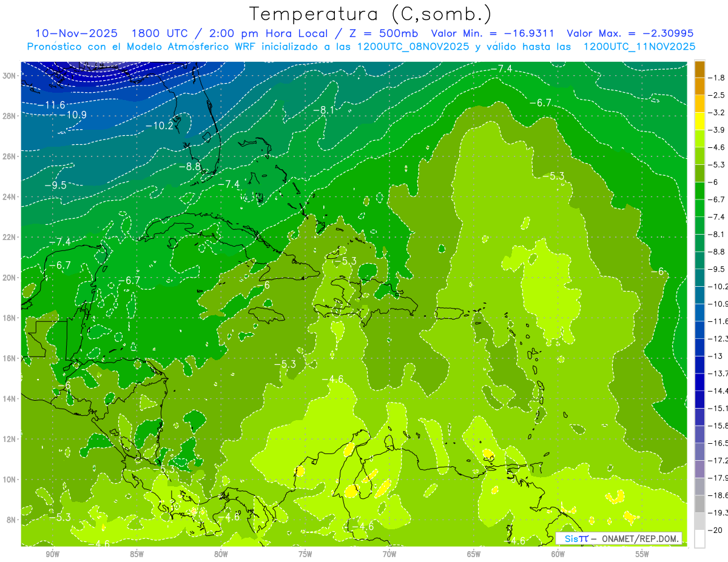The height and width of the screenshot is (562, 728).
Task: Click the 20N latitude axis label
Action: [8, 278]
